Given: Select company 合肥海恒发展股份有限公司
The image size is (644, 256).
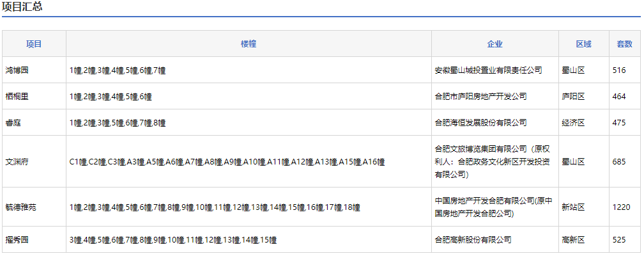Looking at the screenshot, I should pos(480,123).
